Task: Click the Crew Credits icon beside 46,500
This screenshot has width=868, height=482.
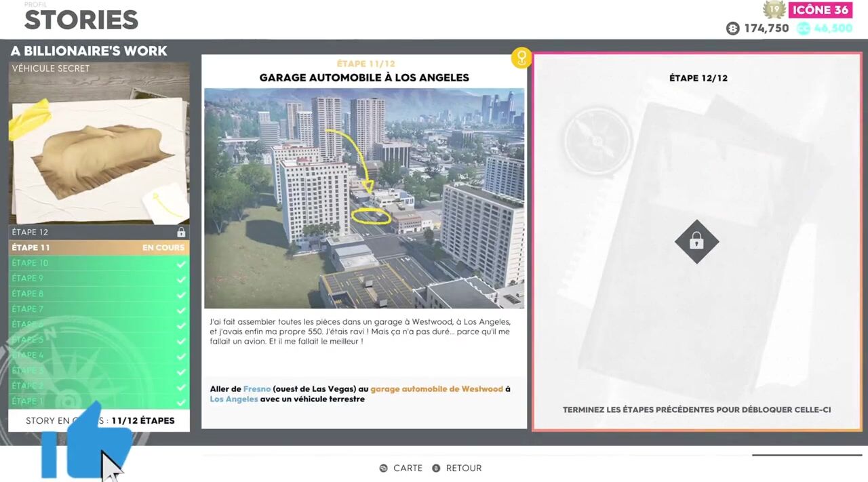Action: pyautogui.click(x=804, y=28)
